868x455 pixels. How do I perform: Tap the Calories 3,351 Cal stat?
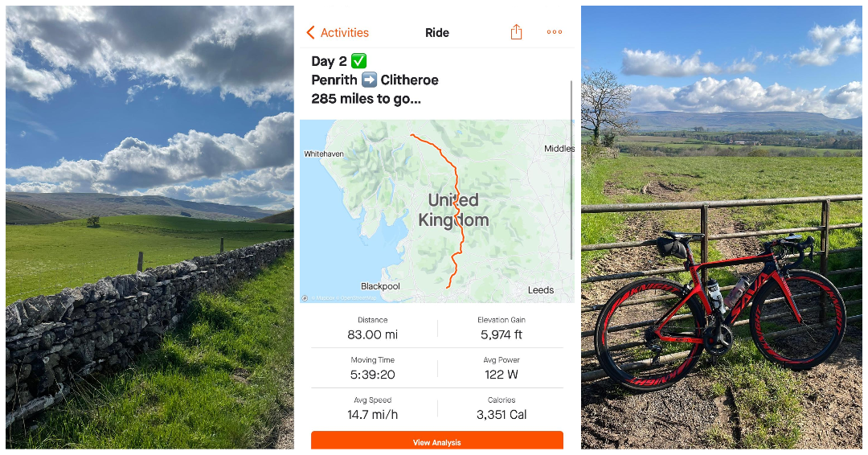coord(501,408)
